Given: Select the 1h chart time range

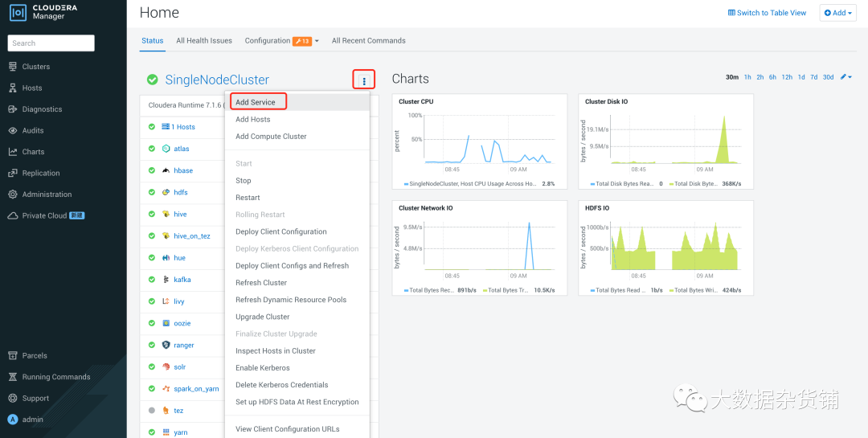Looking at the screenshot, I should click(747, 77).
